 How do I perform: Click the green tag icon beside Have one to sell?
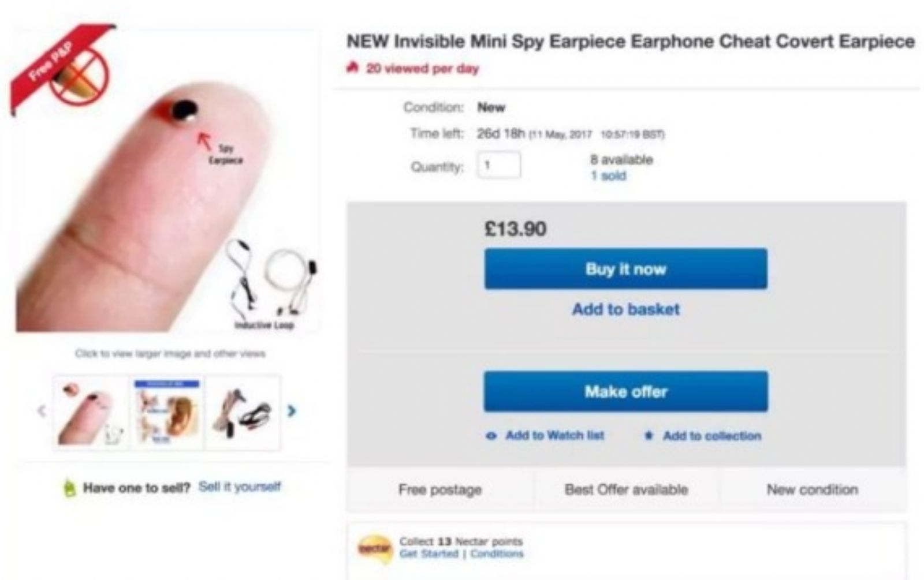(x=69, y=489)
